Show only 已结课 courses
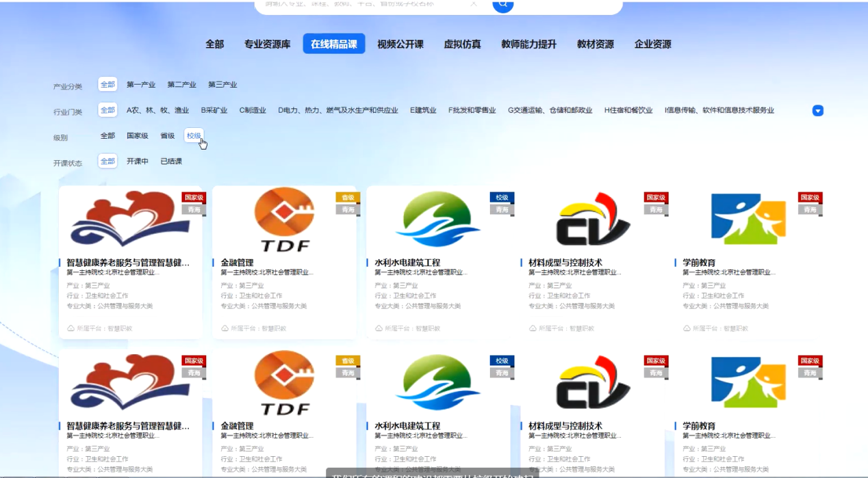The width and height of the screenshot is (868, 478). click(171, 161)
